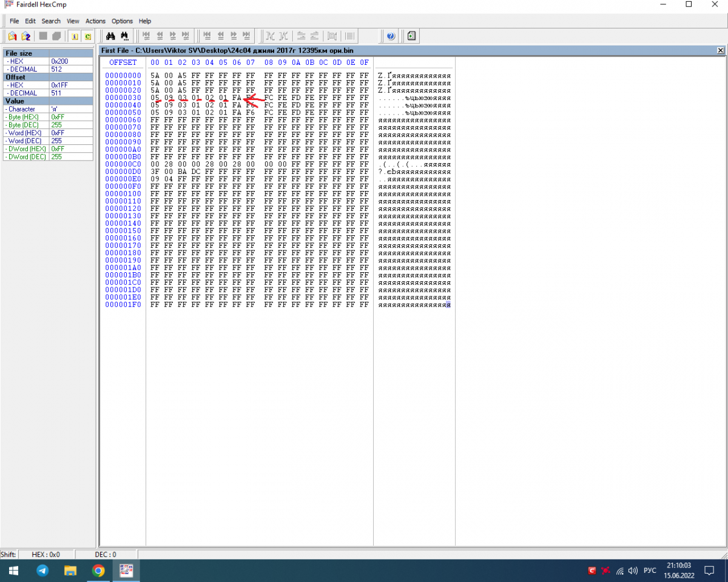The height and width of the screenshot is (582, 728).
Task: Click byte FA in row 00000050
Action: (x=237, y=113)
